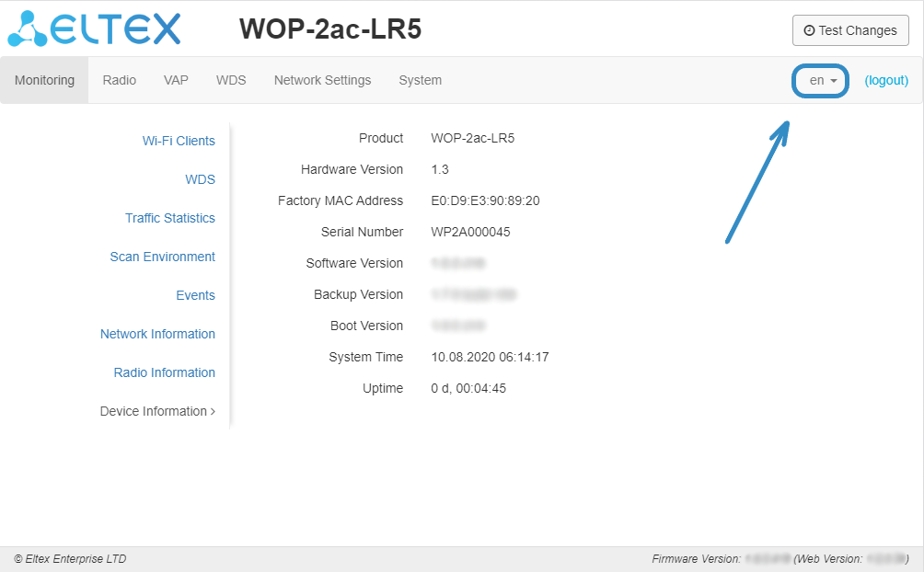Click the Software Version label
The width and height of the screenshot is (924, 572).
pos(354,263)
